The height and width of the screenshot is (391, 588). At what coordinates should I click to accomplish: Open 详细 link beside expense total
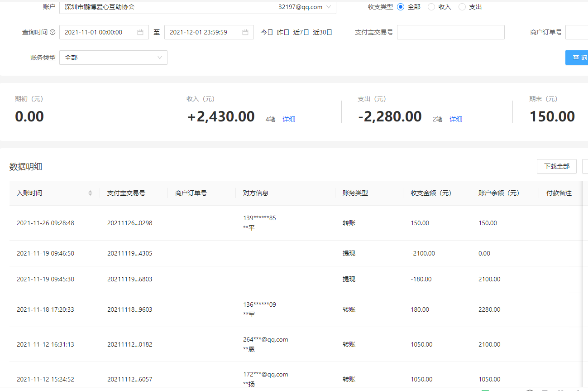click(x=456, y=119)
